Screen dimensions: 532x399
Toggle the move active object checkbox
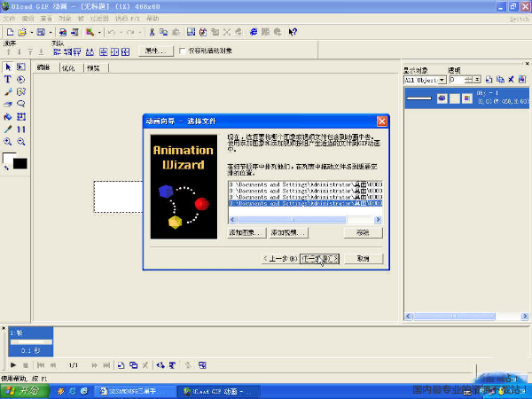pos(183,51)
